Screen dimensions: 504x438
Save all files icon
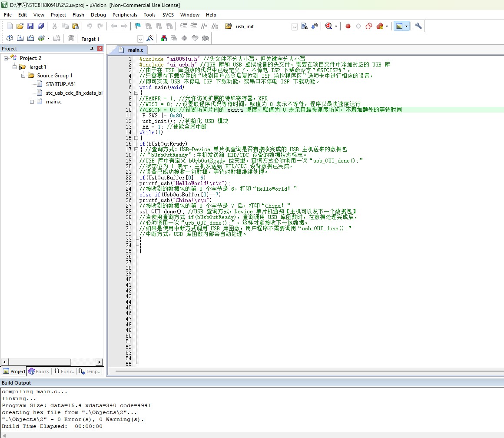[41, 26]
